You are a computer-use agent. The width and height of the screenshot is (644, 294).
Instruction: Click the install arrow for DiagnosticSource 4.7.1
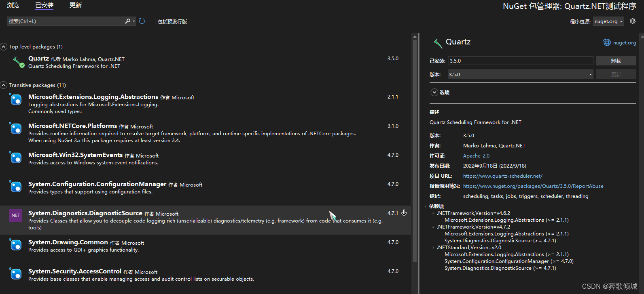(404, 213)
